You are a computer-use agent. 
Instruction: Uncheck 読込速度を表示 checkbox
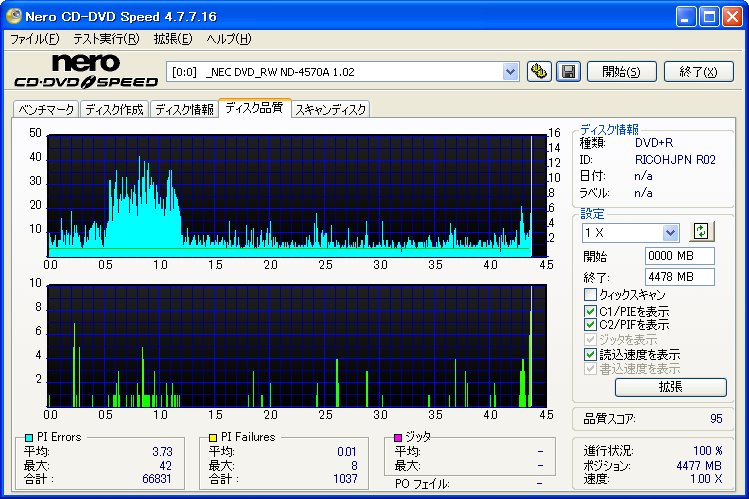pyautogui.click(x=590, y=354)
